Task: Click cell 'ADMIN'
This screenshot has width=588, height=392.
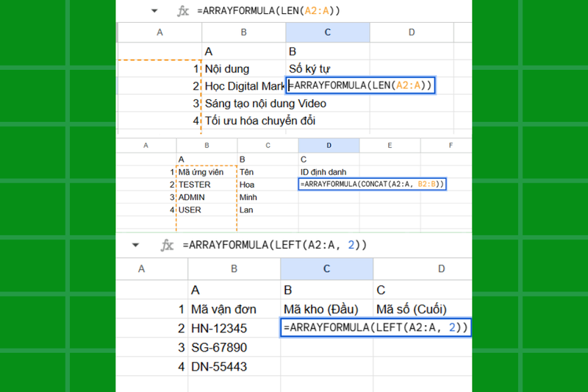Action: coord(207,197)
